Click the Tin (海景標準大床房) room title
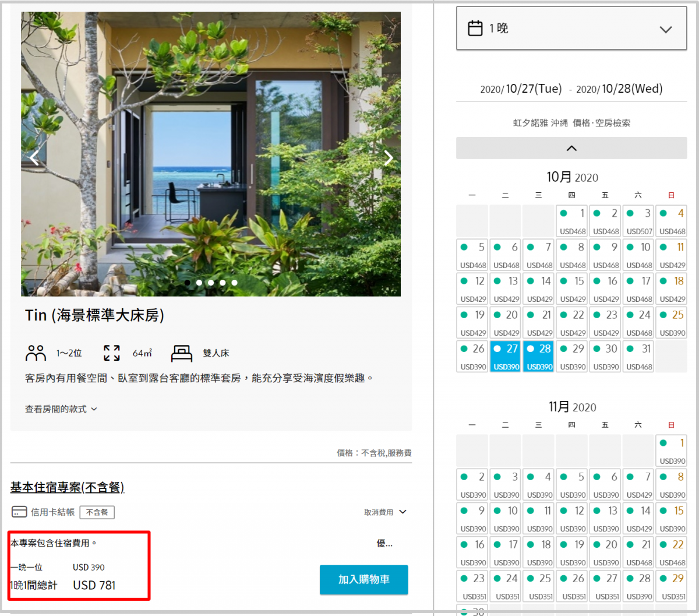Image resolution: width=699 pixels, height=616 pixels. [x=94, y=315]
